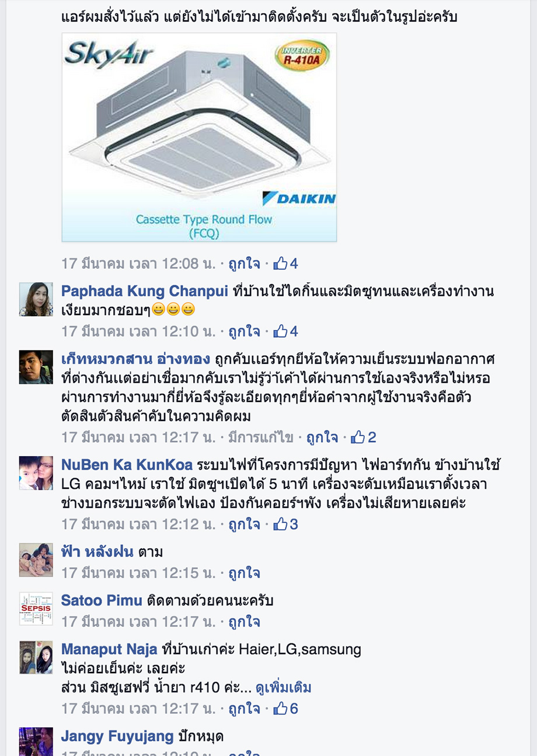This screenshot has width=537, height=756.
Task: Click thumbs-up count on Manaput Naja comment
Action: pos(285,709)
